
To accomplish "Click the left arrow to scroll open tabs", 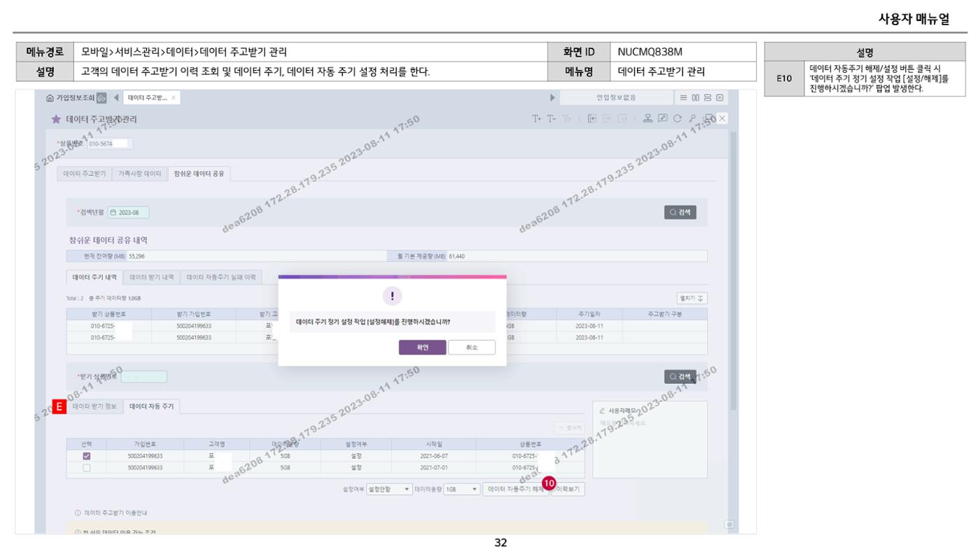I will (116, 97).
